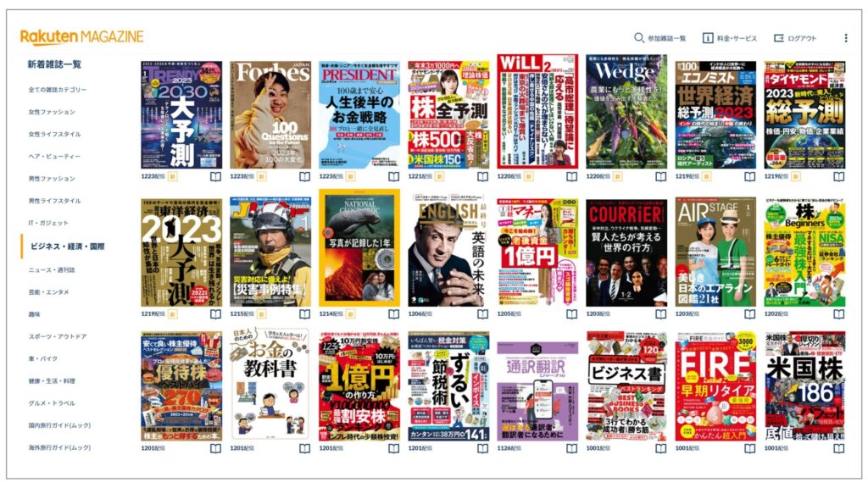Image resolution: width=868 pixels, height=488 pixels.
Task: Click open-book icon under エコノミスト cover
Action: 749,176
